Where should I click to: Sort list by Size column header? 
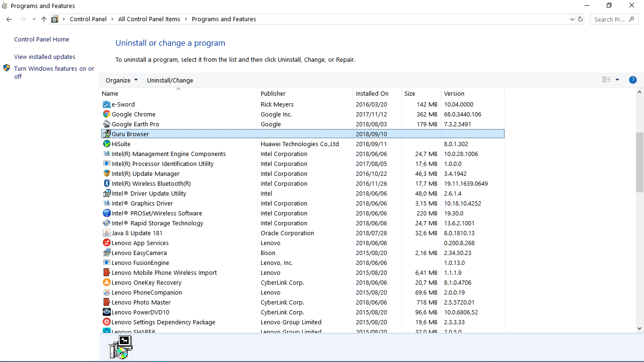[421, 93]
